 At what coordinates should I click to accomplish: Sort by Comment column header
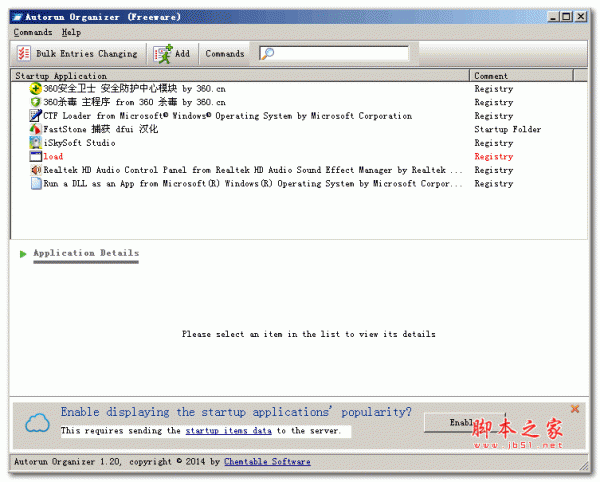(522, 76)
